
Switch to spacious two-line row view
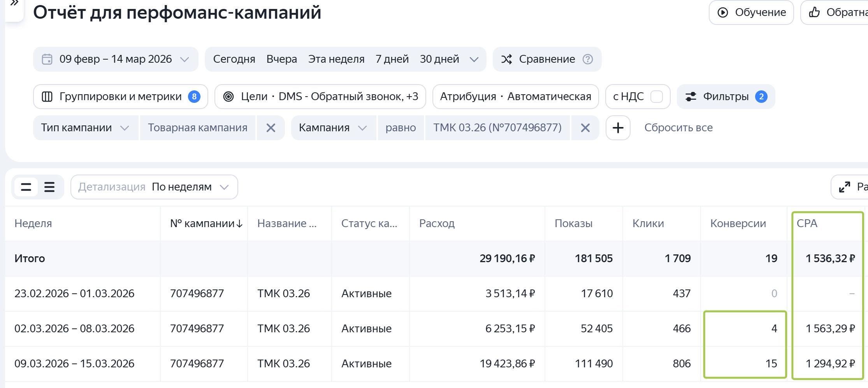(26, 187)
